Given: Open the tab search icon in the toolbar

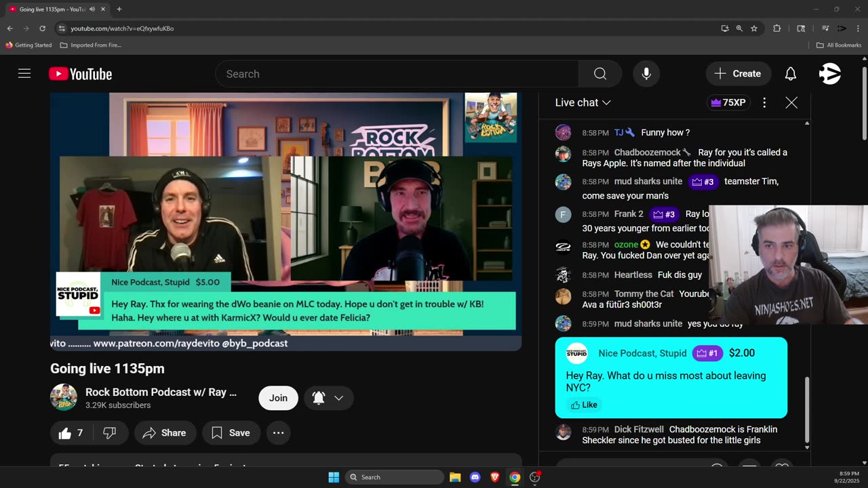Looking at the screenshot, I should [801, 28].
